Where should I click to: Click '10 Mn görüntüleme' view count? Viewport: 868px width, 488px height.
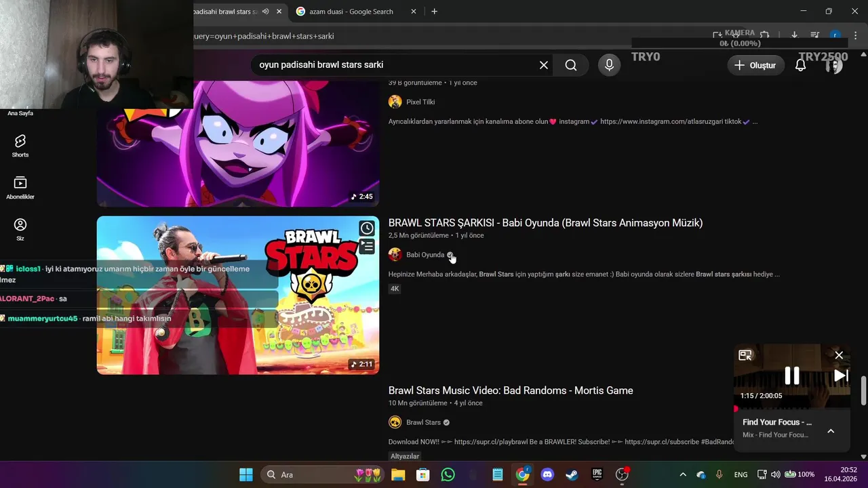click(x=418, y=403)
